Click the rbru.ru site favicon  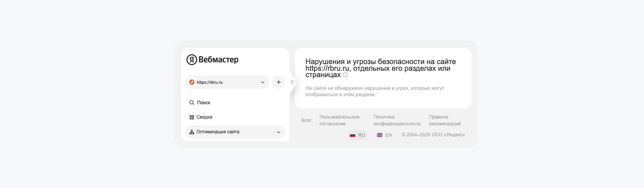tap(192, 82)
